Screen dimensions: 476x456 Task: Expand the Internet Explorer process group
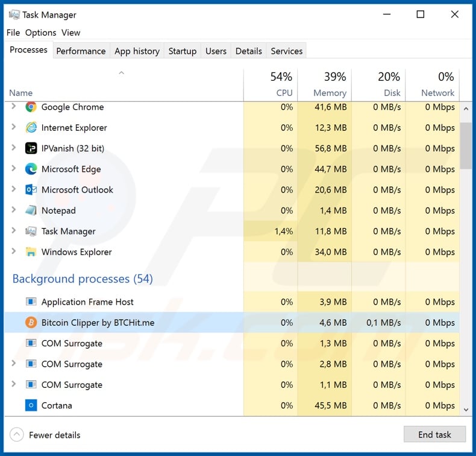14,127
